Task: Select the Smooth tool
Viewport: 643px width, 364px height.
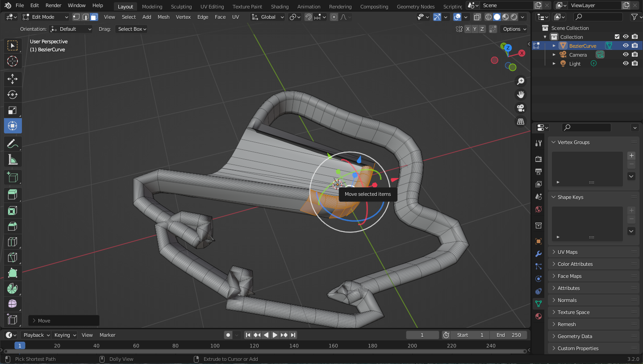Action: tap(13, 304)
